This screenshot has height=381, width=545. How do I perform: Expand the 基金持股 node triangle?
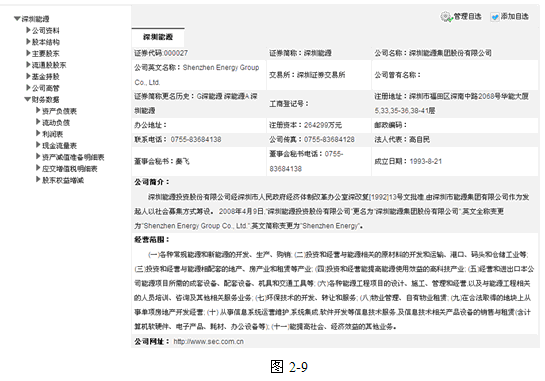click(29, 76)
